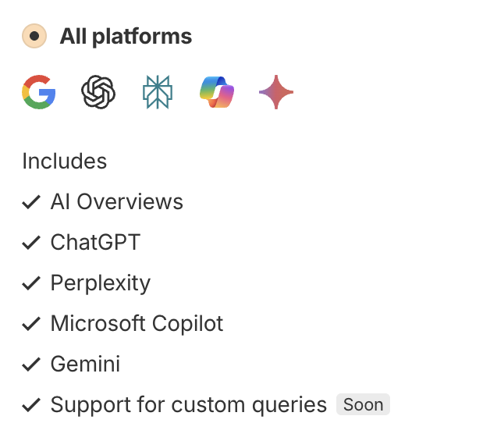The width and height of the screenshot is (490, 448).
Task: Click the checkmark beside Support for custom queries
Action: click(31, 405)
